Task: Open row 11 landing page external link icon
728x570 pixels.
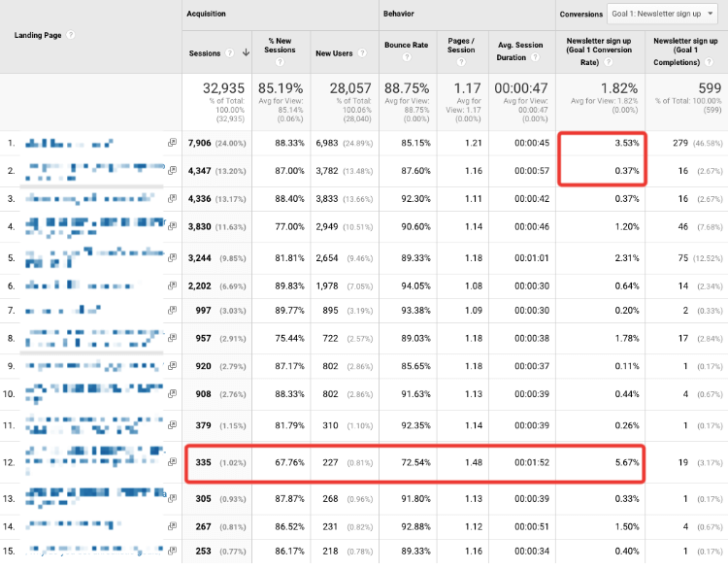Action: tap(172, 424)
